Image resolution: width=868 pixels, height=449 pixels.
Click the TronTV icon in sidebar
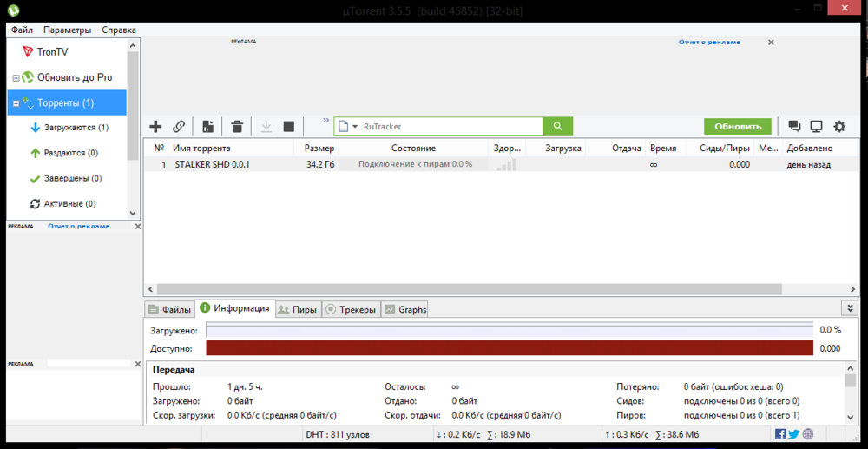coord(28,52)
